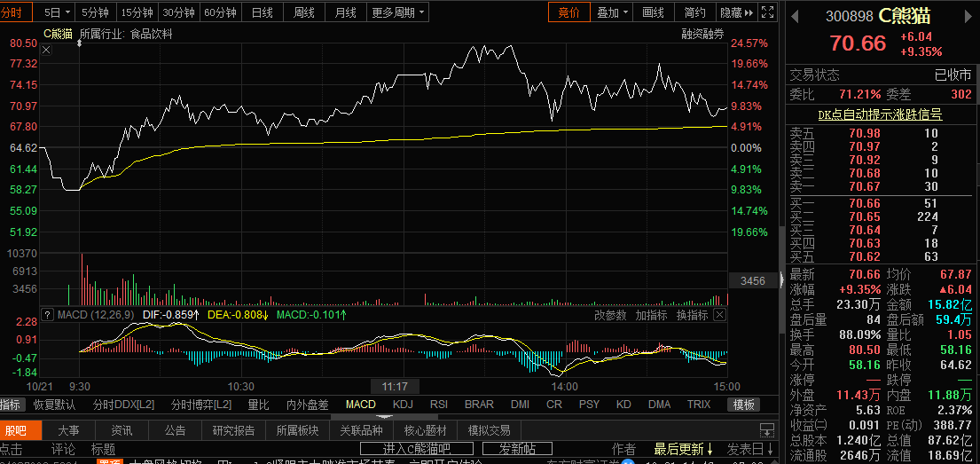Image resolution: width=980 pixels, height=464 pixels.
Task: Click the 进入C熊猫吧 button
Action: [416, 448]
